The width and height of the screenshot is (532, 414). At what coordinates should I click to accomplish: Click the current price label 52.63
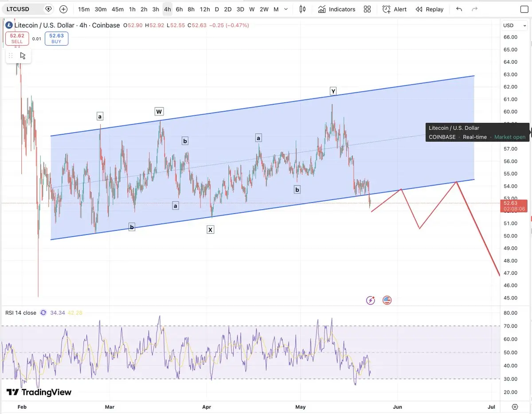pyautogui.click(x=514, y=206)
